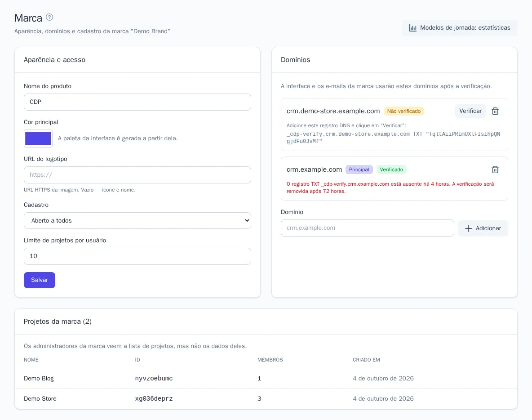Click project ID xg036deprz

coord(154,398)
